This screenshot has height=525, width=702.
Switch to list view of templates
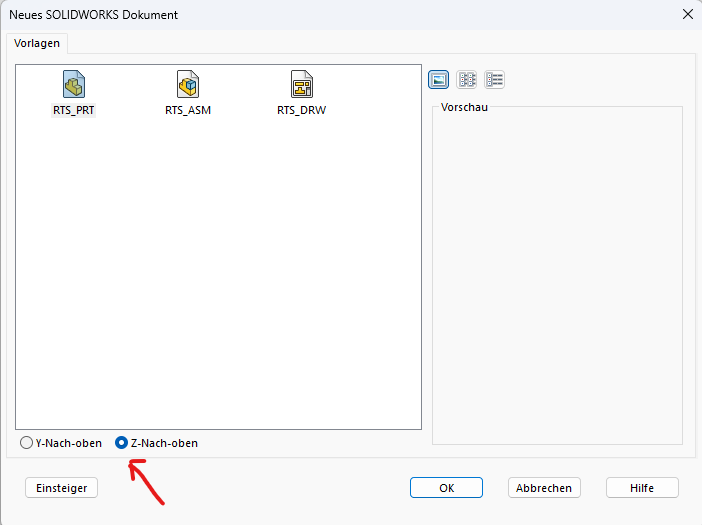click(467, 80)
